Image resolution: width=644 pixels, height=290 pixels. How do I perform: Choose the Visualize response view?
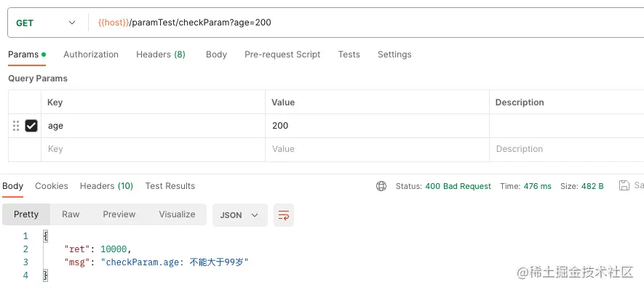click(177, 214)
